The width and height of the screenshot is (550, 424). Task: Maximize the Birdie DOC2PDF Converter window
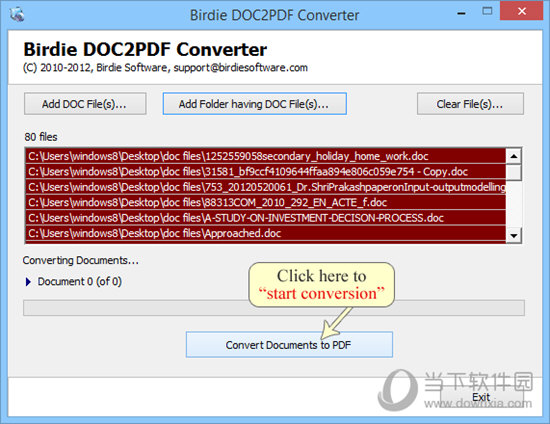coord(487,11)
